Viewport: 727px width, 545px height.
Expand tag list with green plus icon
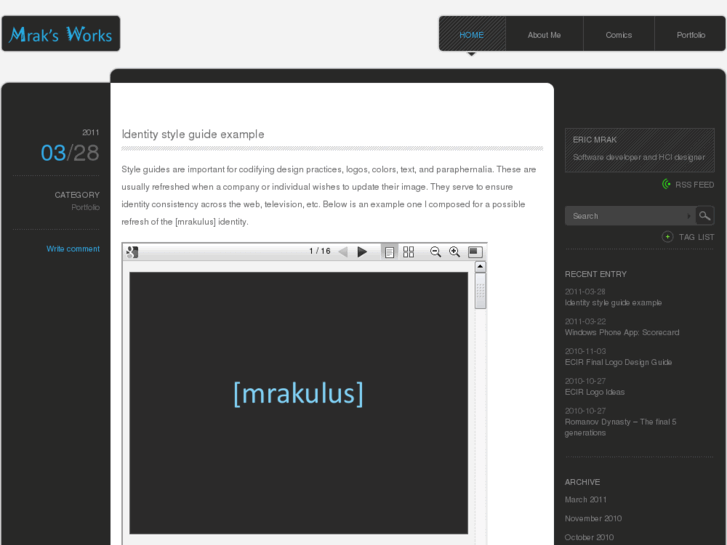point(667,237)
